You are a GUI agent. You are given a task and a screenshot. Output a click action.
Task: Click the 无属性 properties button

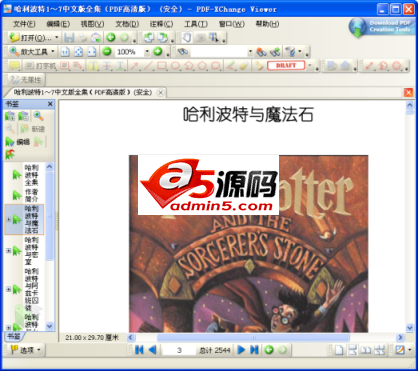coord(25,80)
